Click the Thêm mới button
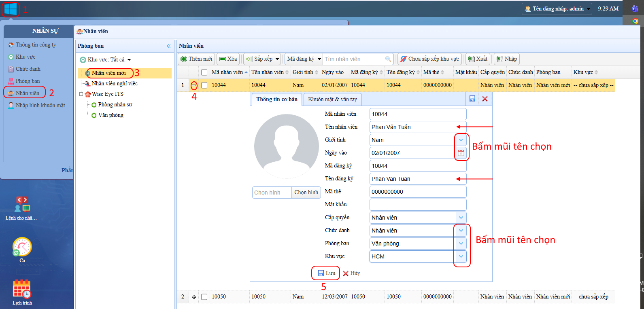This screenshot has width=644, height=309. (x=196, y=59)
